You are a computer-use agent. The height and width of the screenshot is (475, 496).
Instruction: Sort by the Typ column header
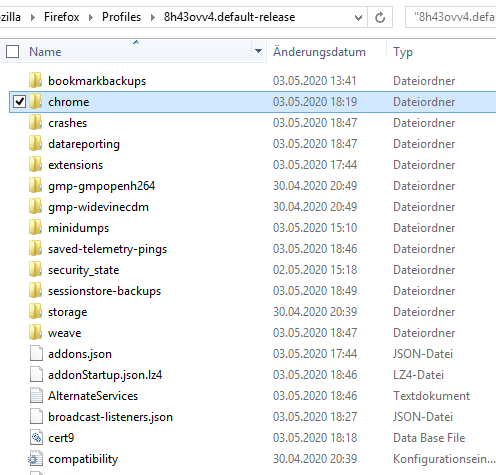pyautogui.click(x=403, y=52)
